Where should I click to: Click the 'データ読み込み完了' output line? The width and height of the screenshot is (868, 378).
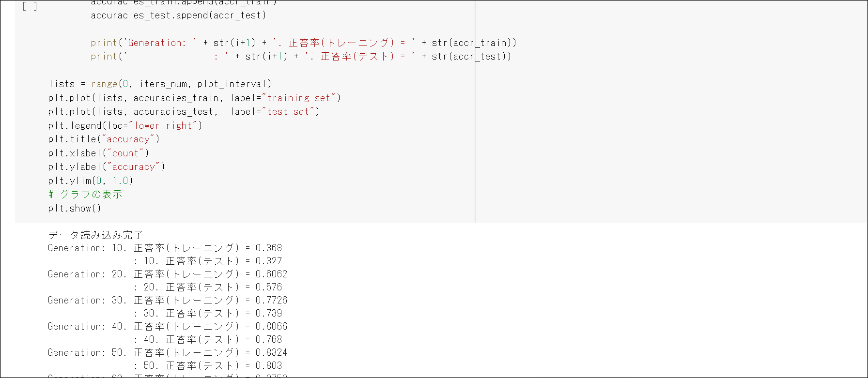[x=96, y=235]
